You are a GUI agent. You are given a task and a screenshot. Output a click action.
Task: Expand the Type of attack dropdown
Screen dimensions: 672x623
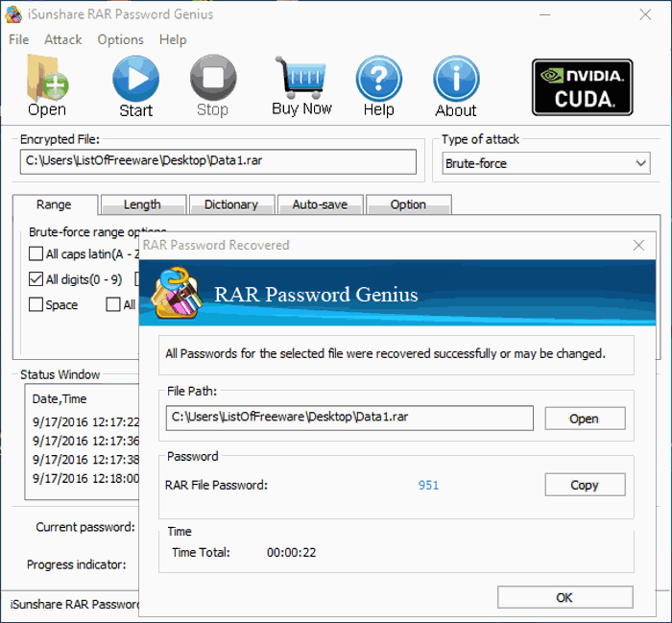546,163
